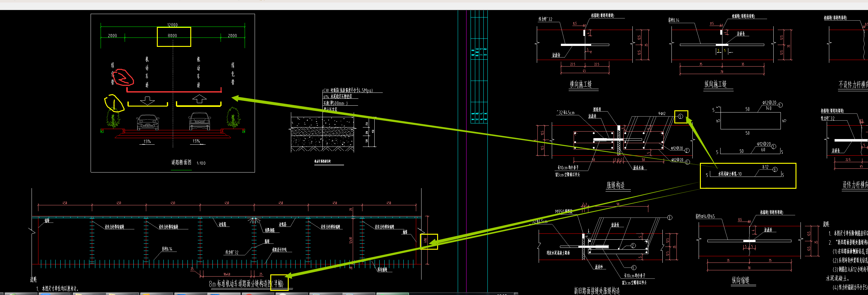Select the 石渣 厚500mm layer note
The image size is (868, 295).
click(335, 103)
